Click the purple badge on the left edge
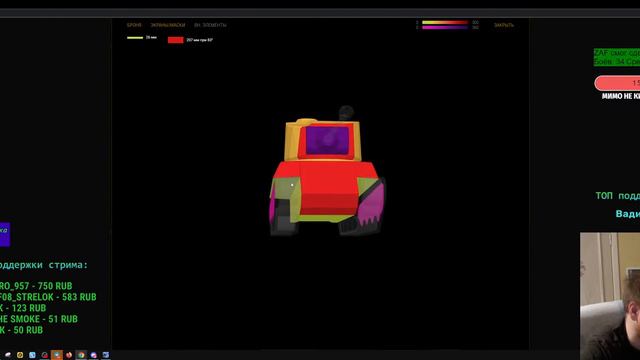The image size is (640, 360). click(5, 234)
